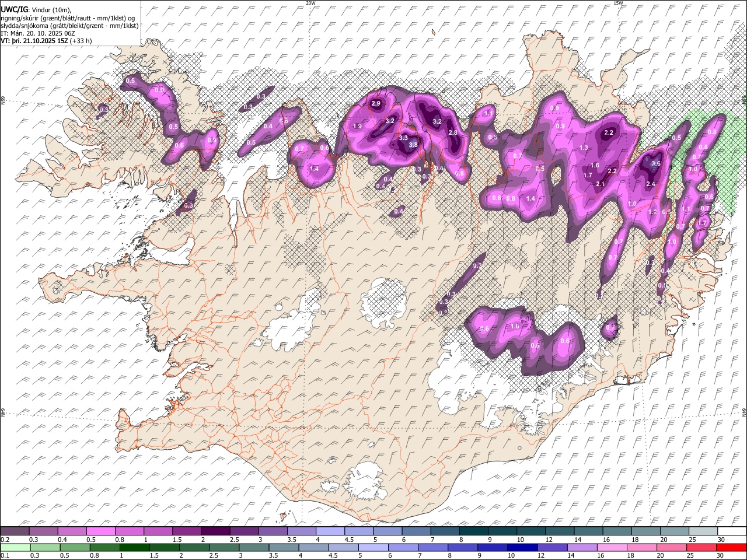This screenshot has height=560, width=747.
Task: Click the grey-teal swatch starting at 16, upper row
Action: [617, 531]
